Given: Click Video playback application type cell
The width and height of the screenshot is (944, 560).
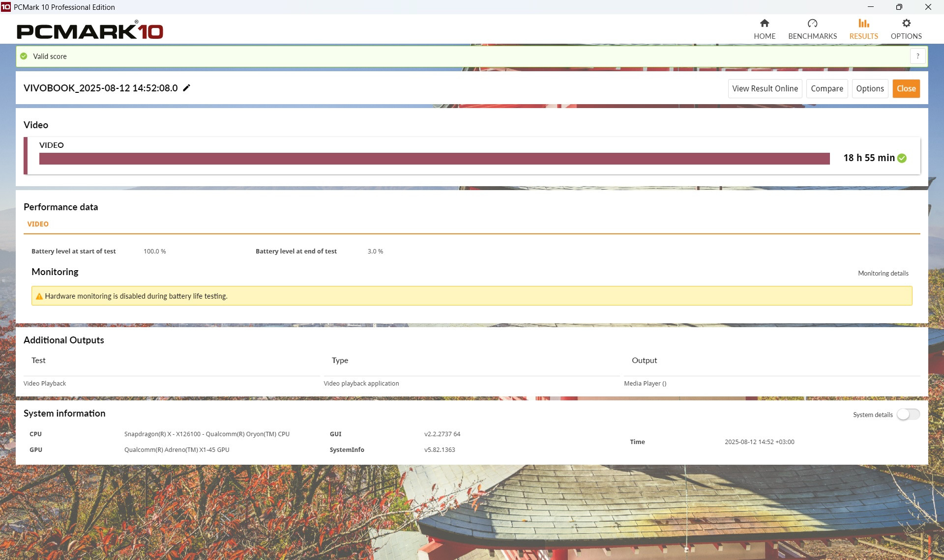Looking at the screenshot, I should pyautogui.click(x=361, y=383).
